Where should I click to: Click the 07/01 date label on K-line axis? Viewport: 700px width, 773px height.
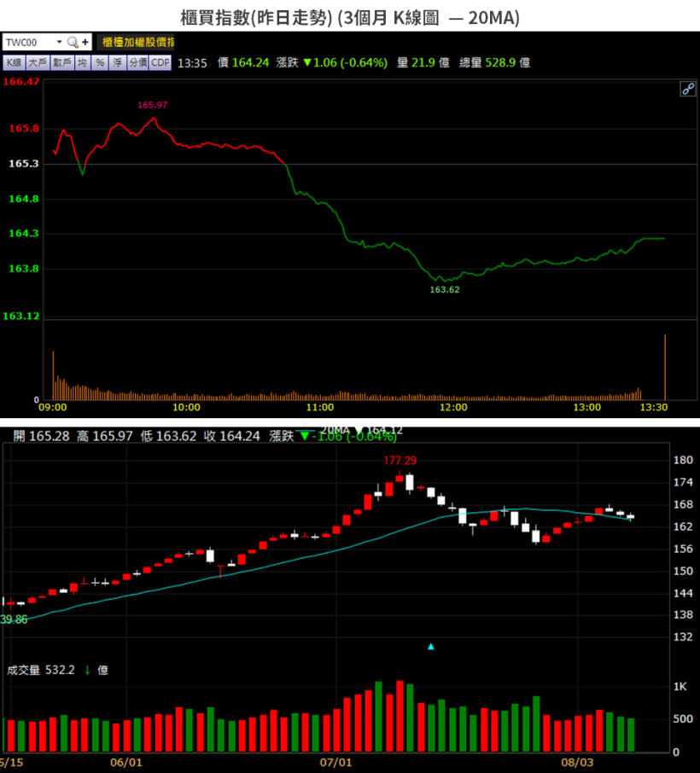[336, 762]
